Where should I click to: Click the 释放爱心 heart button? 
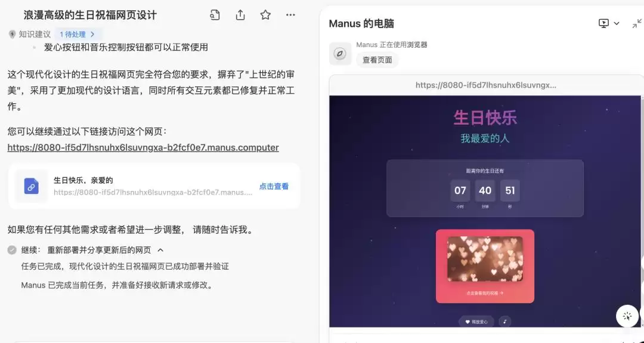(476, 322)
